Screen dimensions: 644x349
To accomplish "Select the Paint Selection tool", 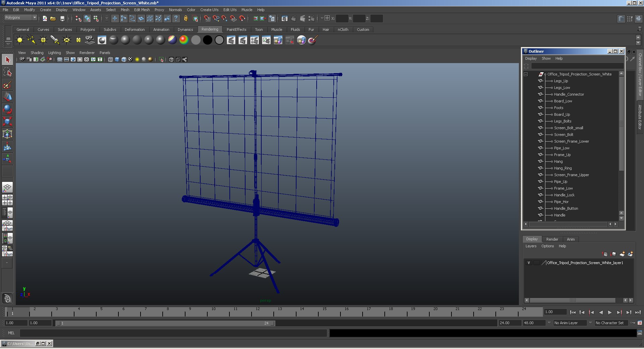I will point(7,85).
